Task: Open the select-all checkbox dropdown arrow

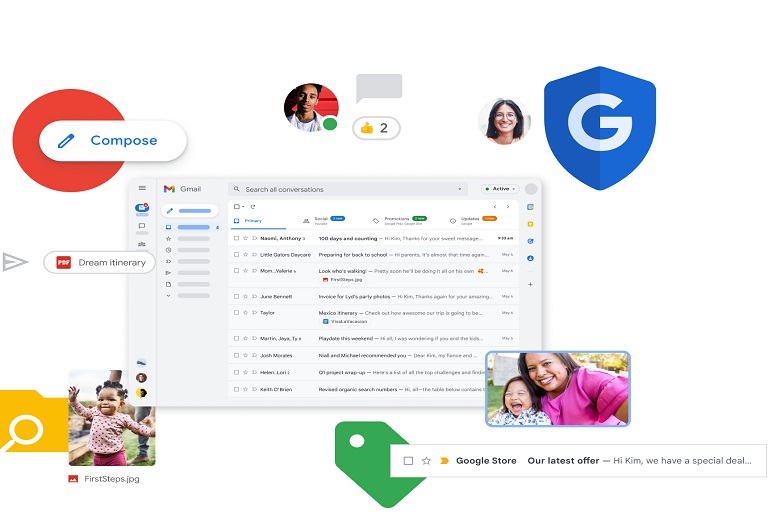Action: coord(243,206)
